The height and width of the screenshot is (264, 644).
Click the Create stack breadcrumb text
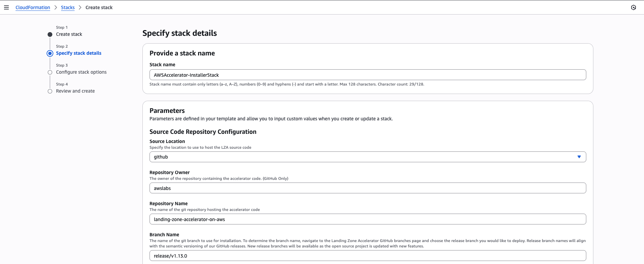pyautogui.click(x=99, y=7)
